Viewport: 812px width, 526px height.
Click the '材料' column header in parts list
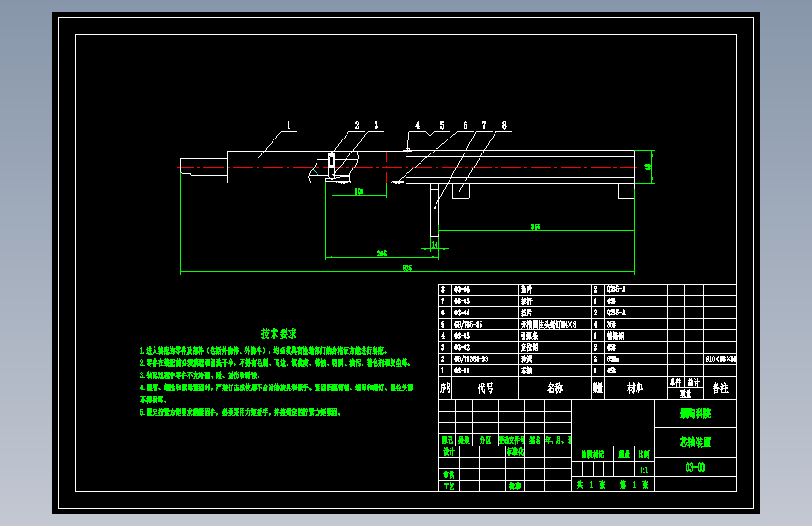[x=635, y=387]
